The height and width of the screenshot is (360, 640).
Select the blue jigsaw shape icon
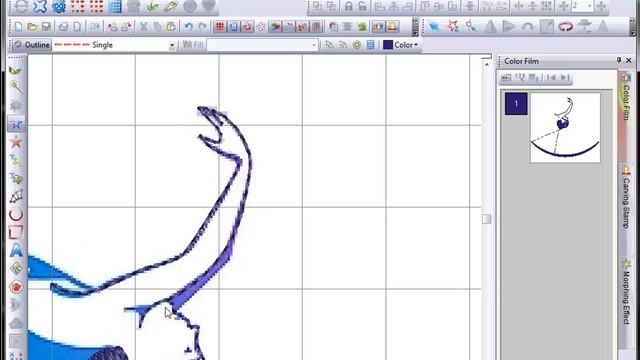pos(40,6)
